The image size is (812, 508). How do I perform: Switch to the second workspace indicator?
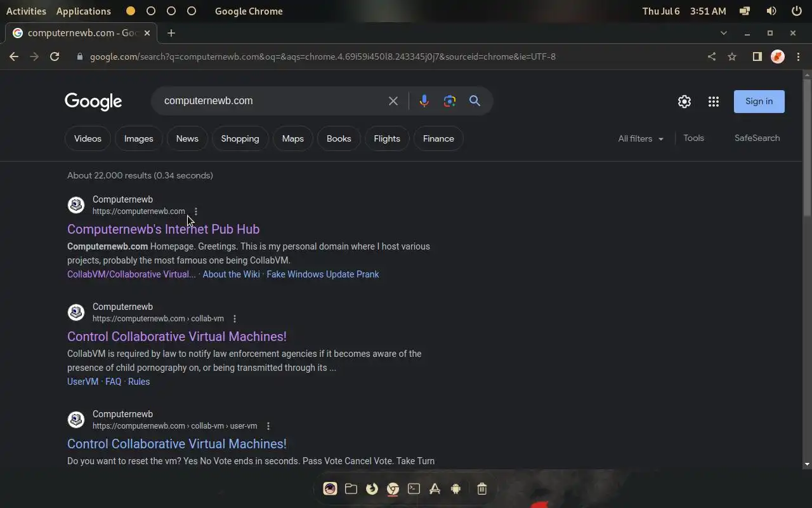[x=151, y=11]
